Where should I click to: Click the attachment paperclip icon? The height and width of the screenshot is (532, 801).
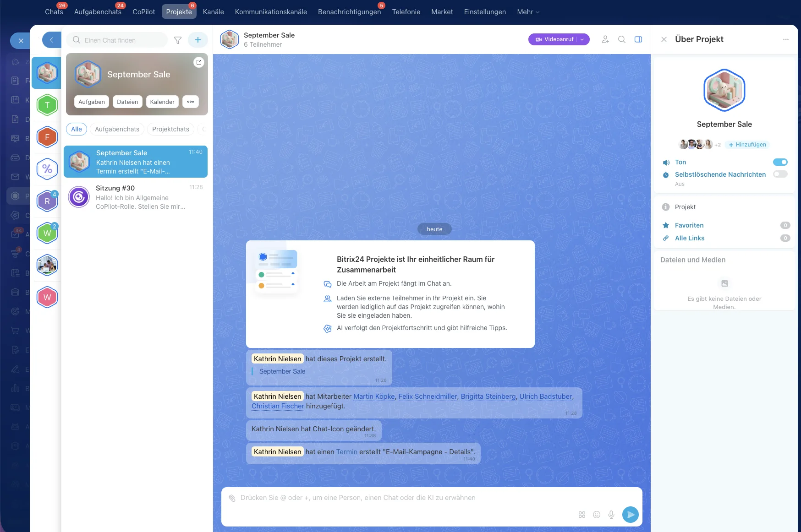tap(232, 498)
